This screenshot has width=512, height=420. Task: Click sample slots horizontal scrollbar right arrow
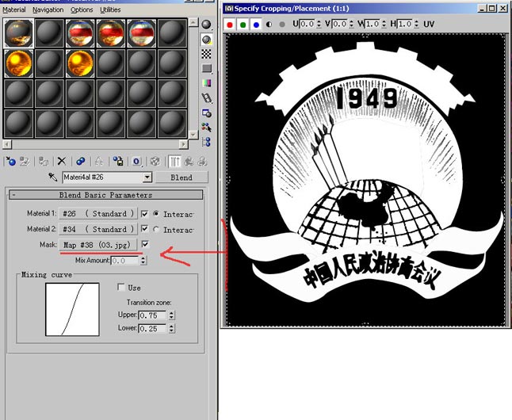pos(184,144)
